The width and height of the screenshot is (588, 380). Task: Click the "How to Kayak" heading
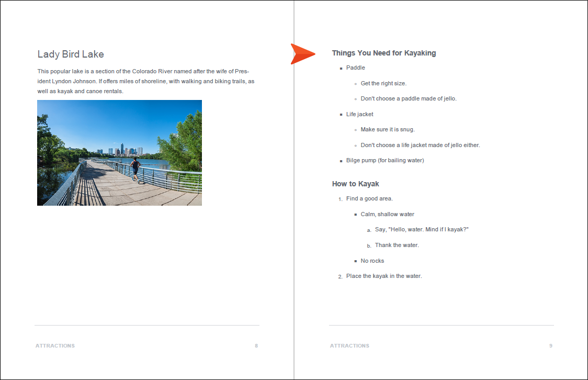(x=355, y=184)
